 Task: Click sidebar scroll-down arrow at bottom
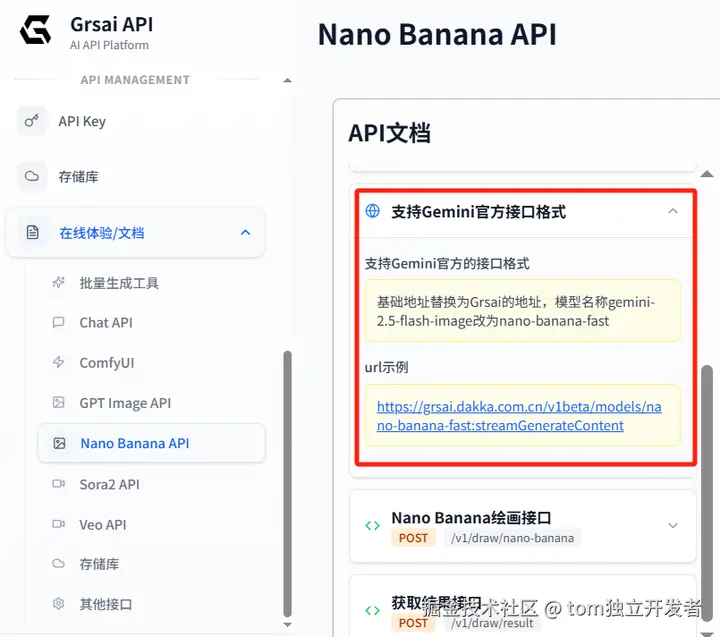[x=287, y=625]
